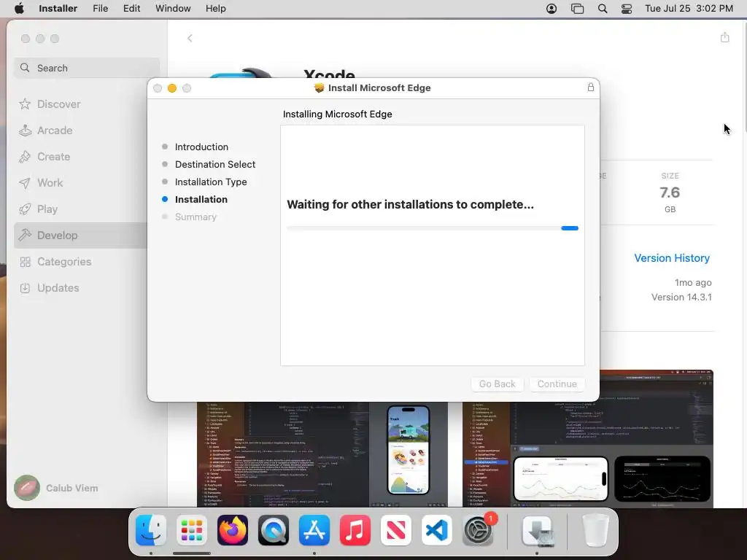Click the Work paper plane icon
The width and height of the screenshot is (747, 560).
pos(25,183)
